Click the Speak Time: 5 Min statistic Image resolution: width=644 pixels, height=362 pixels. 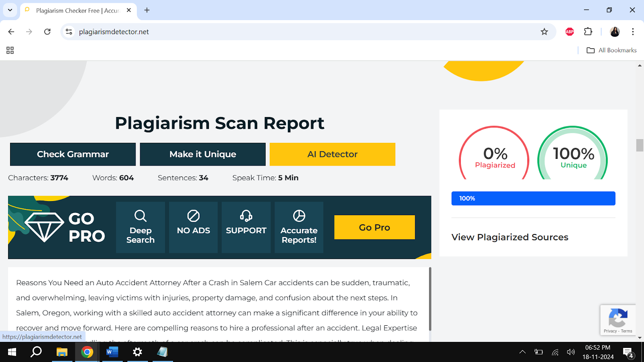(265, 178)
